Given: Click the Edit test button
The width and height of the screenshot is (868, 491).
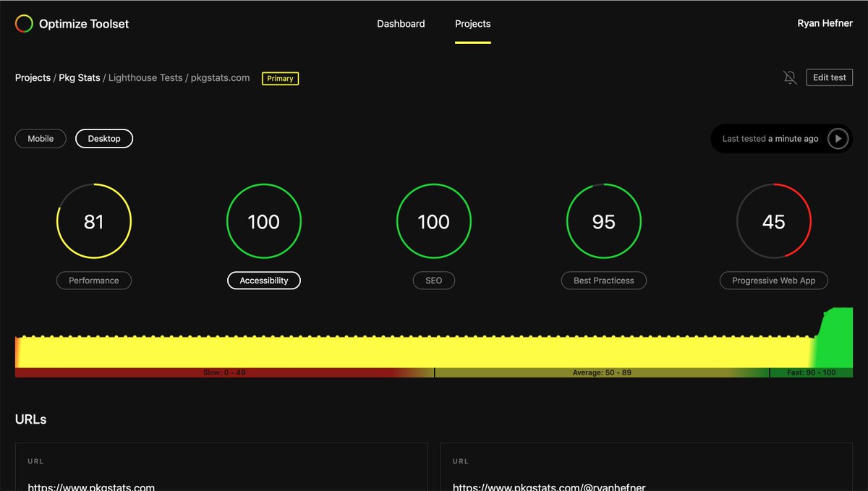Looking at the screenshot, I should (829, 77).
